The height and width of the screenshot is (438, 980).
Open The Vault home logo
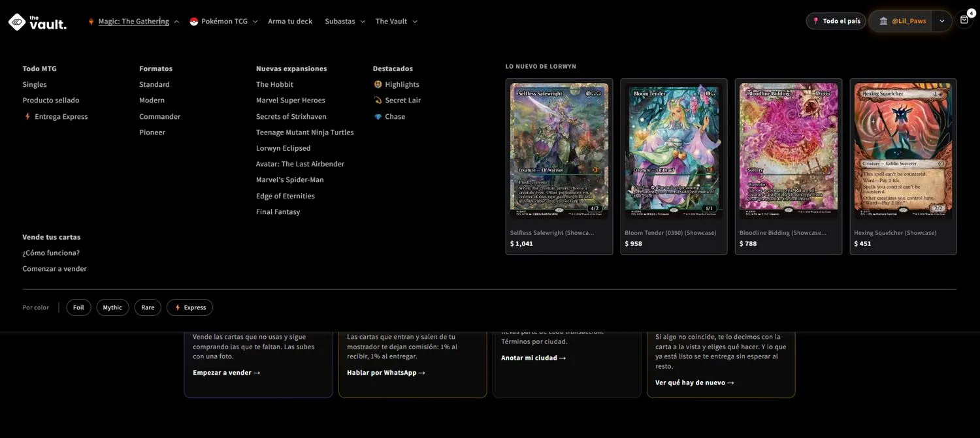click(37, 22)
